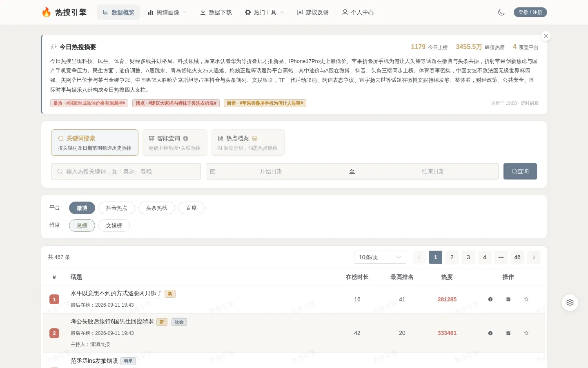Image resolution: width=588 pixels, height=368 pixels.
Task: Open the 建议反馈 nav item
Action: click(313, 12)
